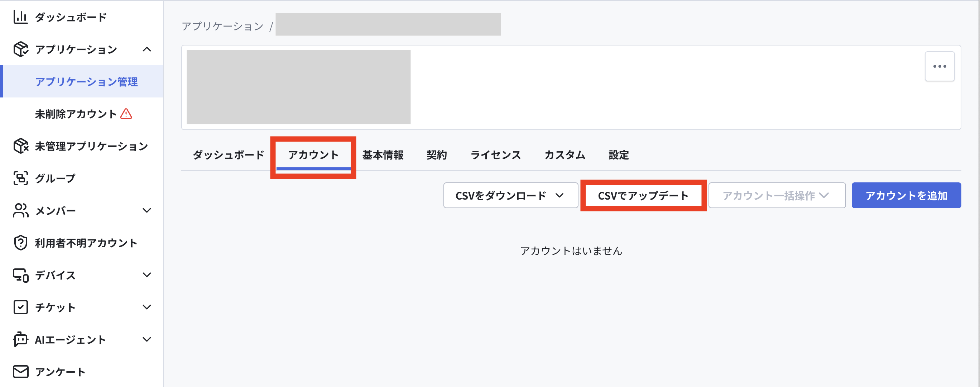The width and height of the screenshot is (980, 387).
Task: Click the shield question icon
Action: 20,243
